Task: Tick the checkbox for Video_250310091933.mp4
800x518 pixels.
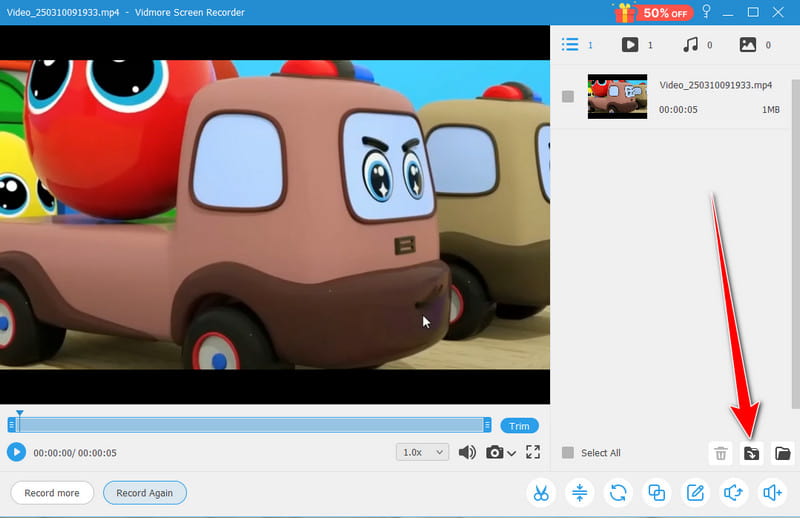Action: [x=568, y=96]
